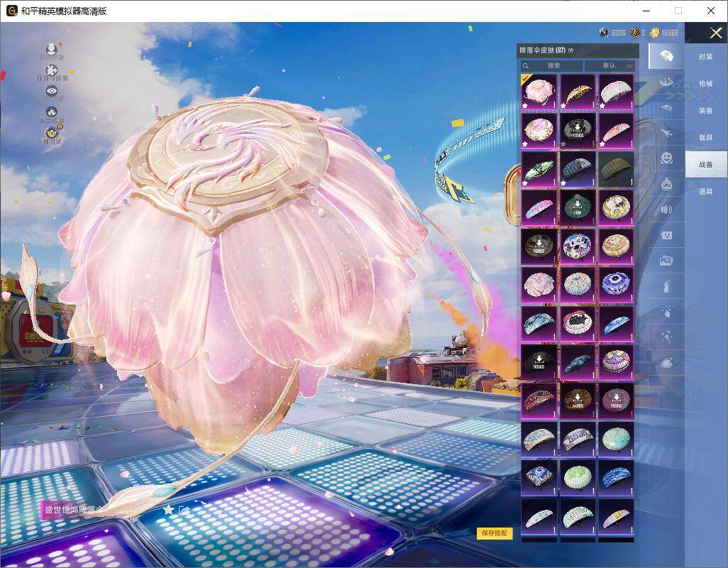
Task: Switch to the 装备 tab
Action: pyautogui.click(x=706, y=111)
